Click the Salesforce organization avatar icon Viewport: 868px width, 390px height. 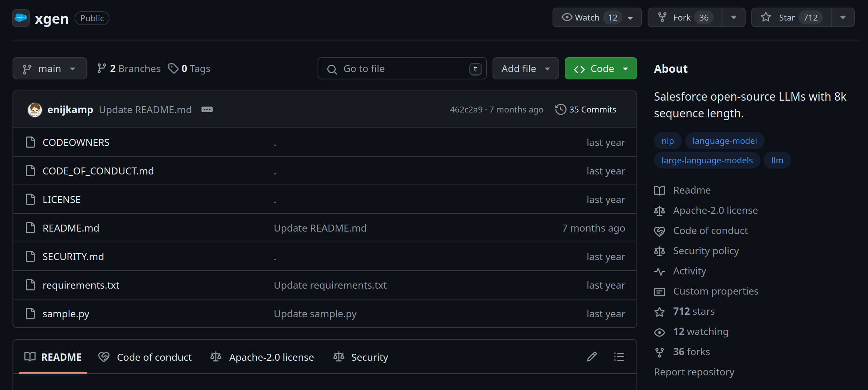[21, 18]
